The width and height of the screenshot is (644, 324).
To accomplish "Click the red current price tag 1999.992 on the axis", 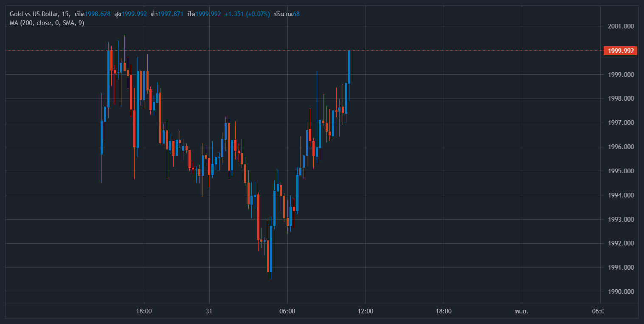I will (621, 51).
